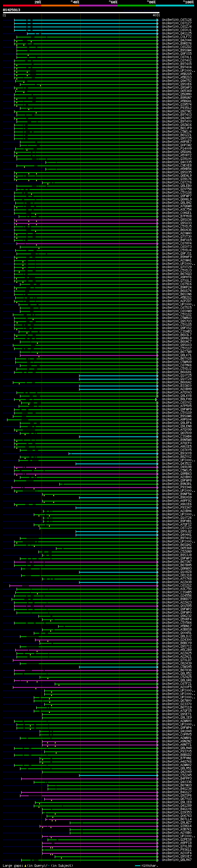Click the UniRef100_Q5GMM0 label
197x868 pixels.
click(177, 94)
